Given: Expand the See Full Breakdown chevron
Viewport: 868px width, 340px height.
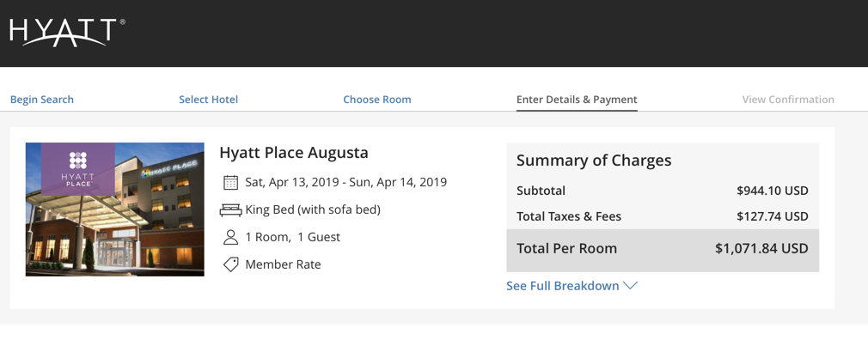Looking at the screenshot, I should [630, 286].
